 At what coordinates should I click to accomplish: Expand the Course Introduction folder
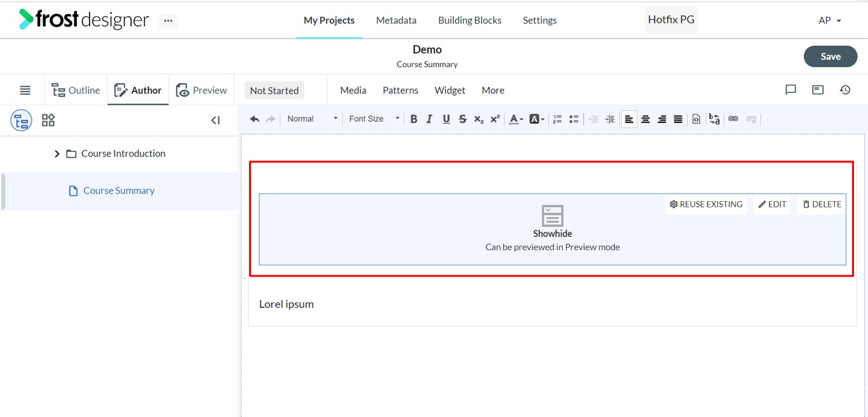click(57, 154)
